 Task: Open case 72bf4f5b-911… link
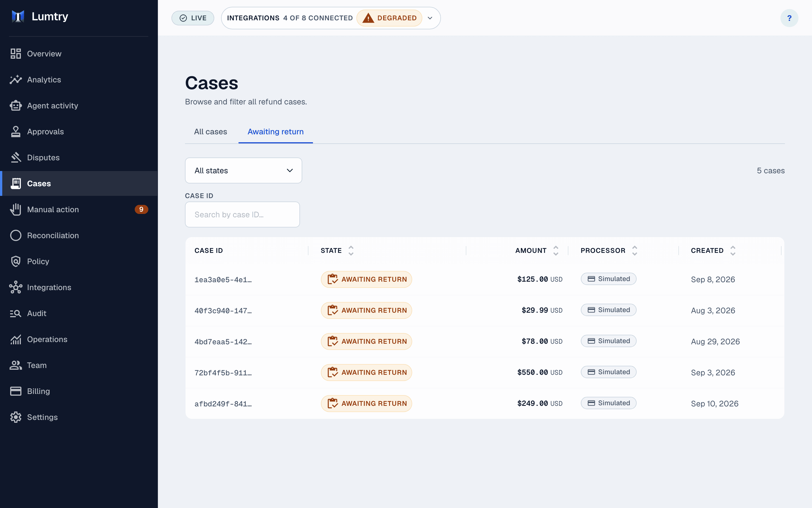click(x=223, y=373)
